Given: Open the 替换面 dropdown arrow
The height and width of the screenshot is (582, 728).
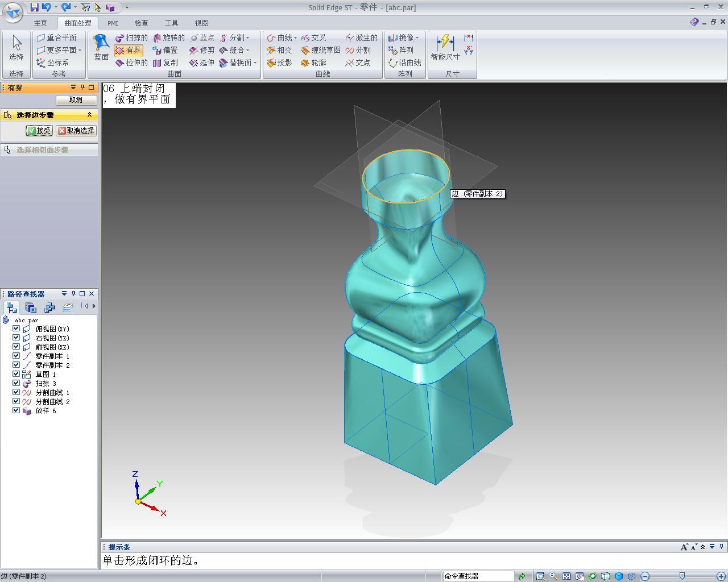Looking at the screenshot, I should point(255,63).
